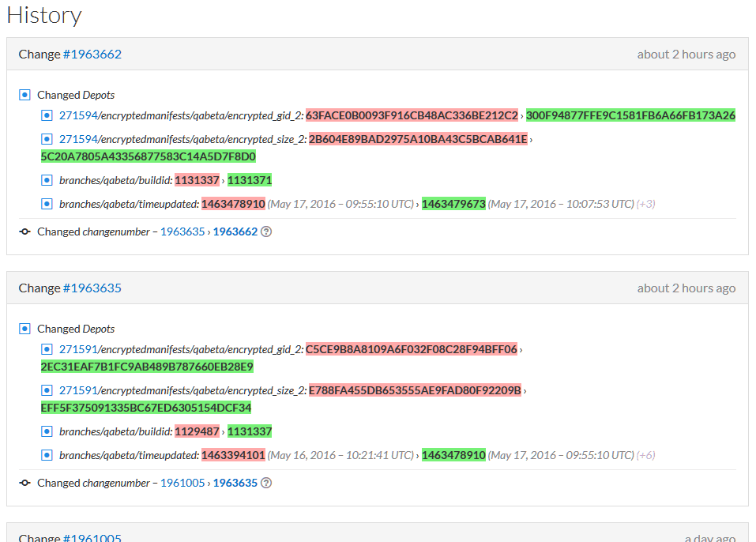The height and width of the screenshot is (542, 756).
Task: Click commit icon beside changenumber 1963635 › 1963662
Action: click(24, 232)
